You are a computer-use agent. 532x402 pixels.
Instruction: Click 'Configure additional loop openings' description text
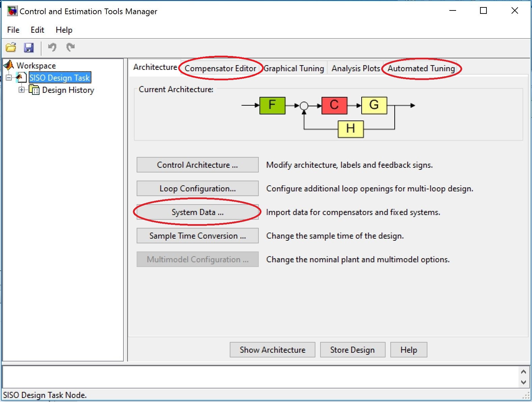[x=370, y=189]
